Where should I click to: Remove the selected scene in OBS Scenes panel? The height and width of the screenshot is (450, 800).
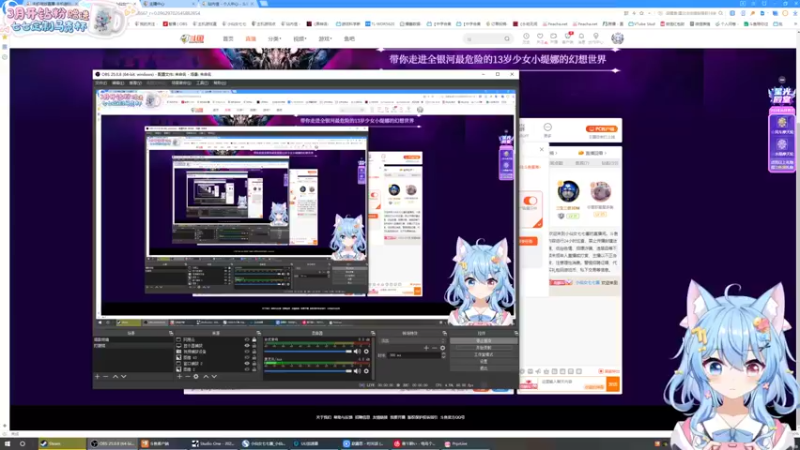(x=106, y=377)
